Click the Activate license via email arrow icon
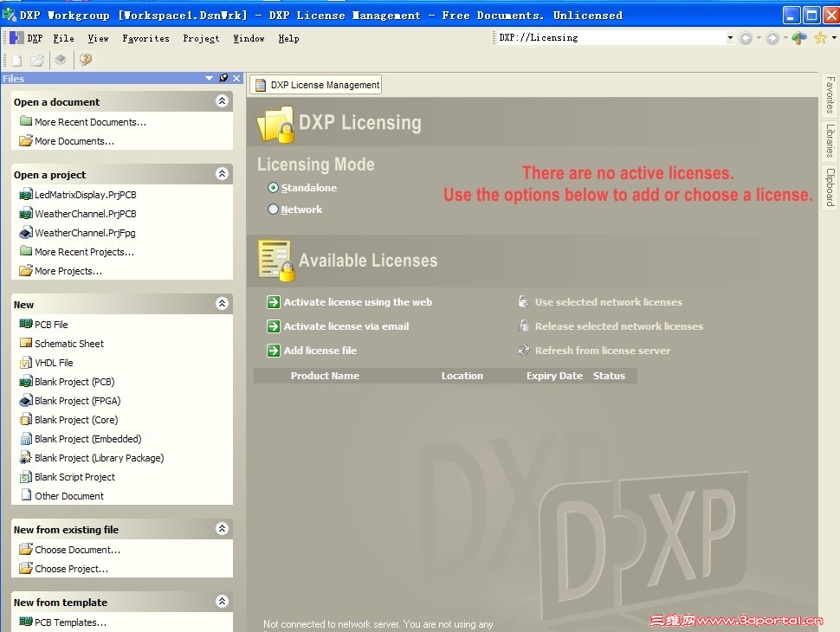The height and width of the screenshot is (632, 840). (x=273, y=326)
